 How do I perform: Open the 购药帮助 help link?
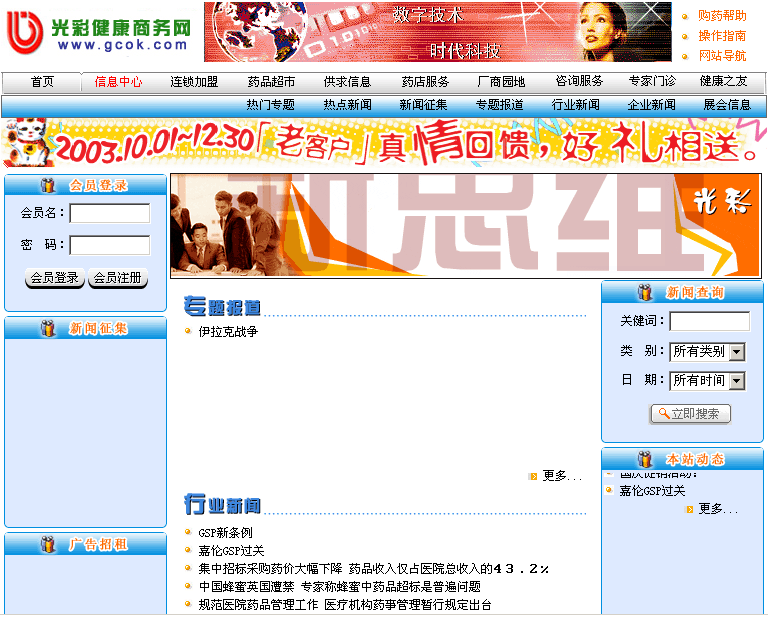[721, 16]
